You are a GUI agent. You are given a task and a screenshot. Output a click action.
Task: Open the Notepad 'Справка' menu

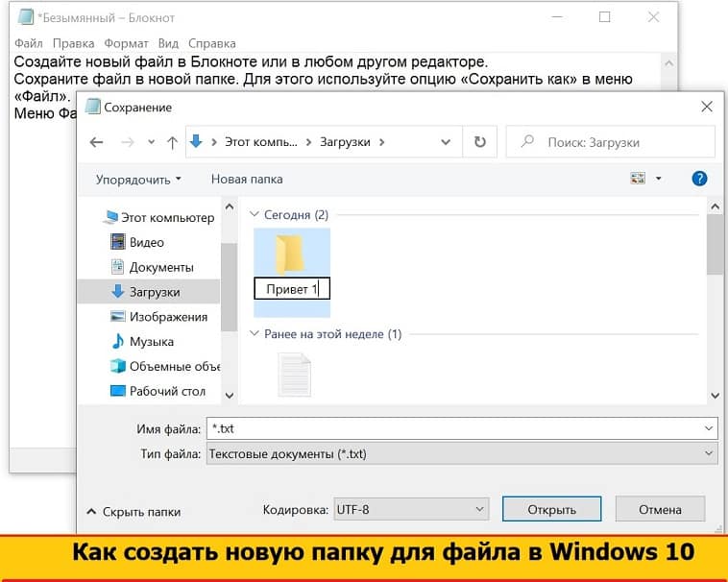pyautogui.click(x=211, y=43)
